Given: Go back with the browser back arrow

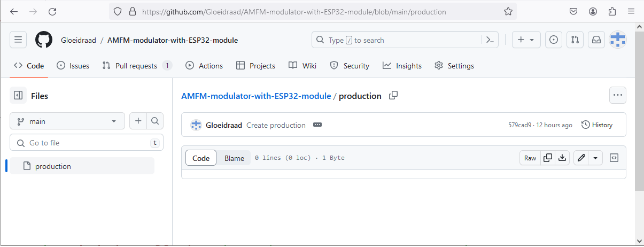Looking at the screenshot, I should [14, 11].
